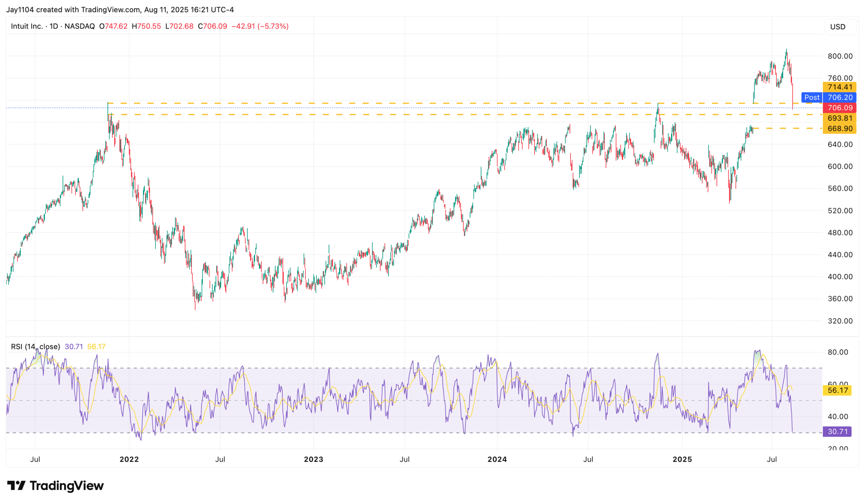This screenshot has width=865, height=504.
Task: Click the Jul label after 2025
Action: pos(772,459)
